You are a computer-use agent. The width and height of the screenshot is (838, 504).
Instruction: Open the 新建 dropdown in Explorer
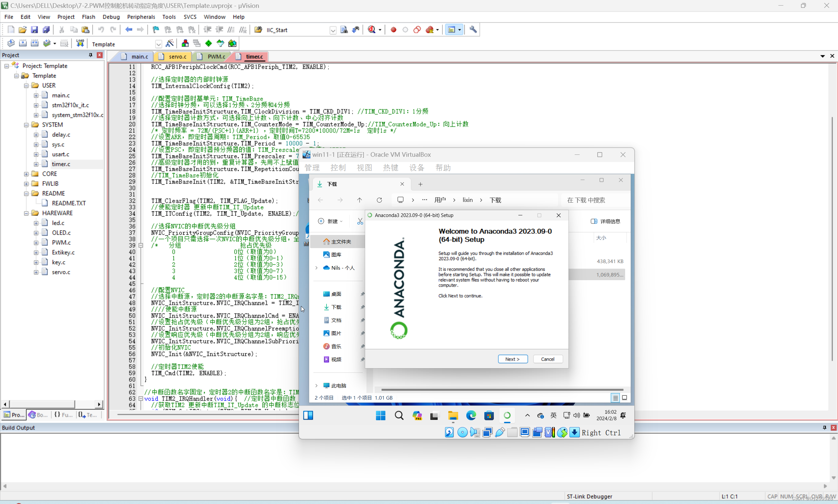pyautogui.click(x=330, y=222)
